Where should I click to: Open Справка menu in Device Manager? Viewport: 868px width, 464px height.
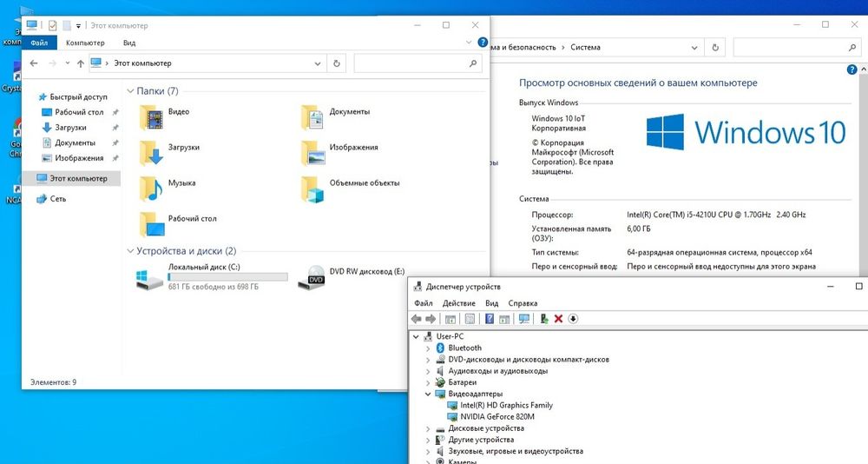click(523, 303)
